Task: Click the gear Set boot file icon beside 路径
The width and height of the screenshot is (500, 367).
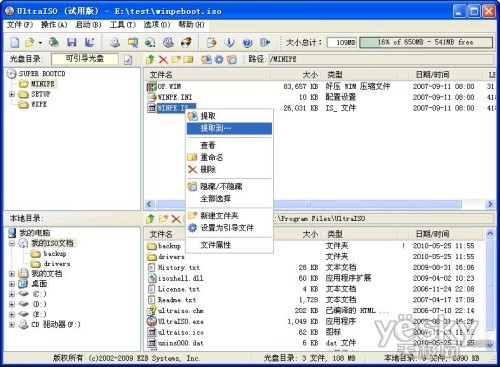Action: [219, 59]
